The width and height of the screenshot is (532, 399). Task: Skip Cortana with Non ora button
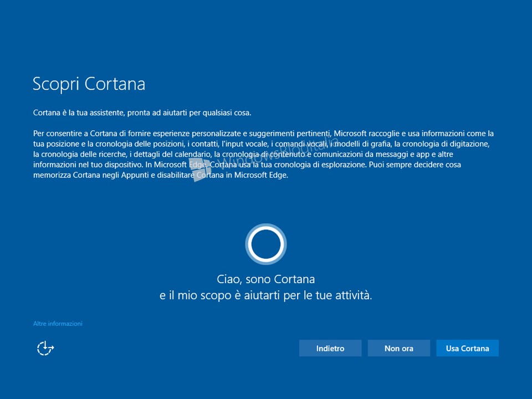[398, 349]
